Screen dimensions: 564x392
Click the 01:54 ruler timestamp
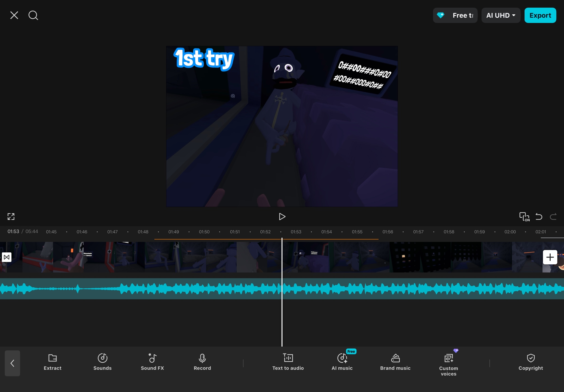click(x=326, y=232)
